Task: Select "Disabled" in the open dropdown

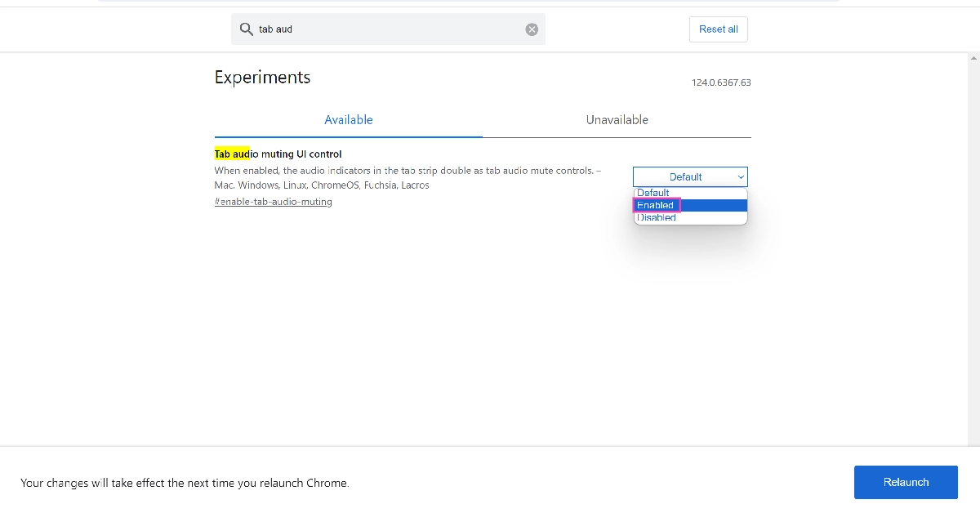Action: click(x=656, y=216)
